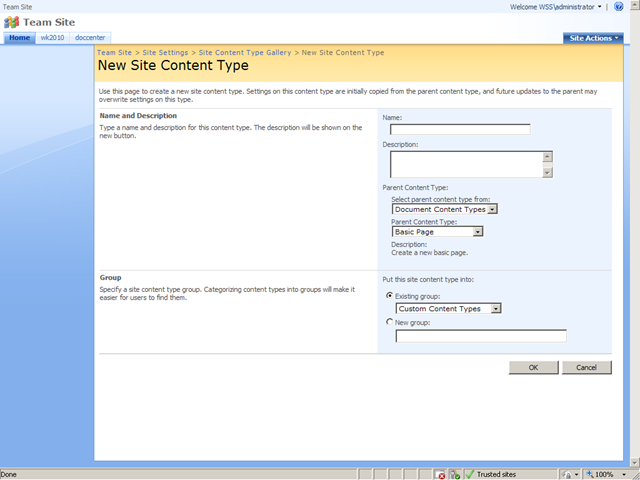Open the Site Actions menu

(593, 38)
